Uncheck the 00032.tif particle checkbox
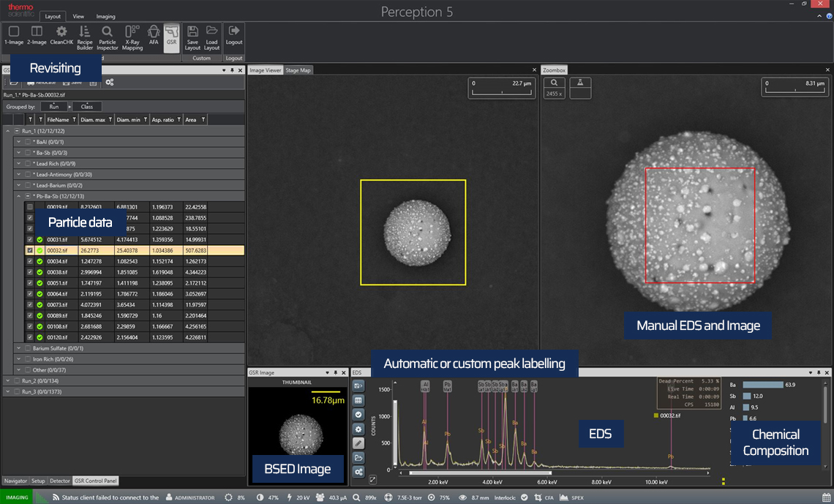This screenshot has height=504, width=834. (30, 250)
